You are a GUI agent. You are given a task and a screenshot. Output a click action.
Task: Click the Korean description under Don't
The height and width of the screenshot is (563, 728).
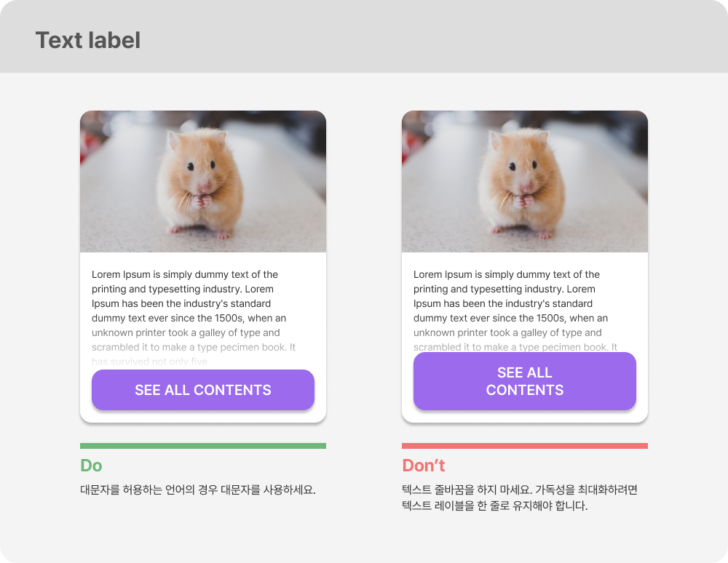(x=520, y=498)
